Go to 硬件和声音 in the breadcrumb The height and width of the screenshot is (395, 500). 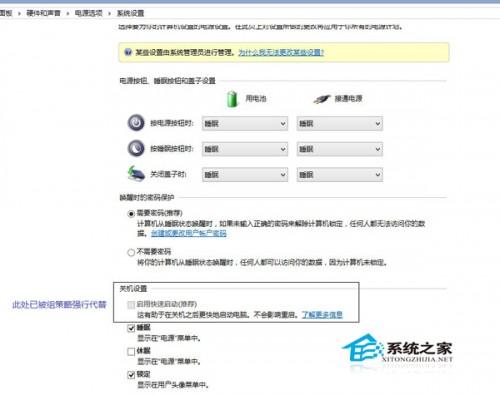43,13
